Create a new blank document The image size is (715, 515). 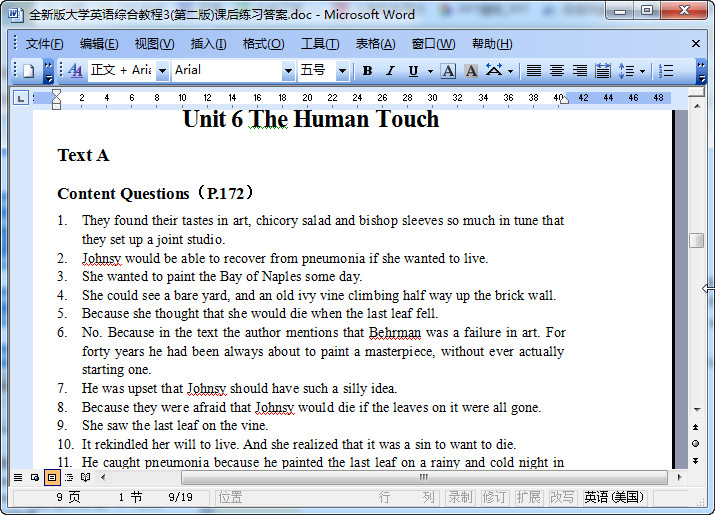coord(29,71)
